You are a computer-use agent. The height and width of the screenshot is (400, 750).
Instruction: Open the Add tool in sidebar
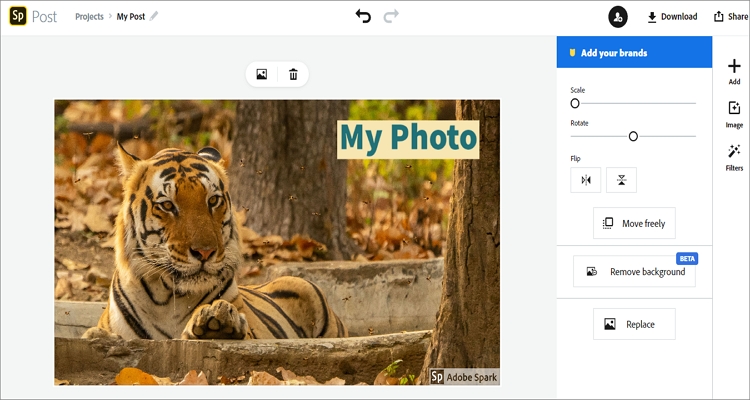734,72
